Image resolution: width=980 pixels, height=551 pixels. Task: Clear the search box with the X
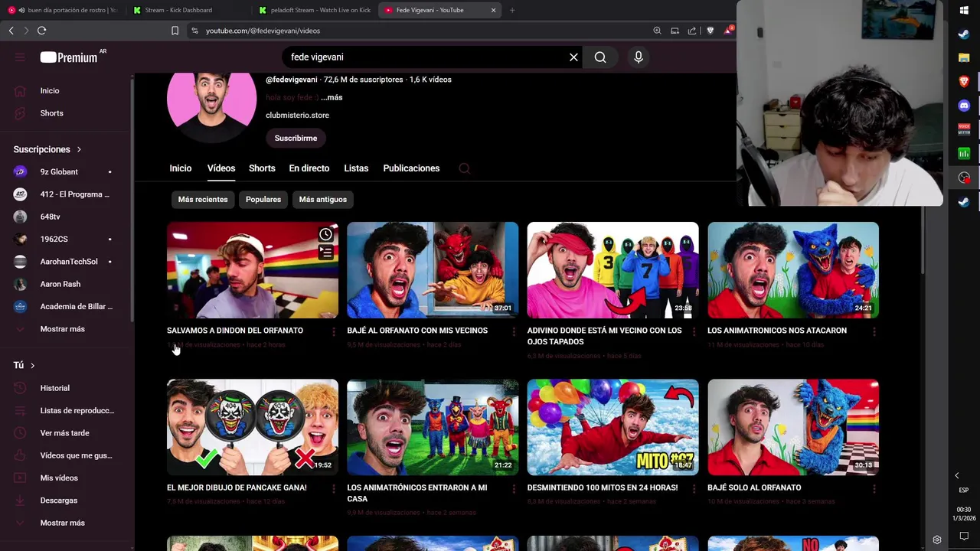pos(573,57)
